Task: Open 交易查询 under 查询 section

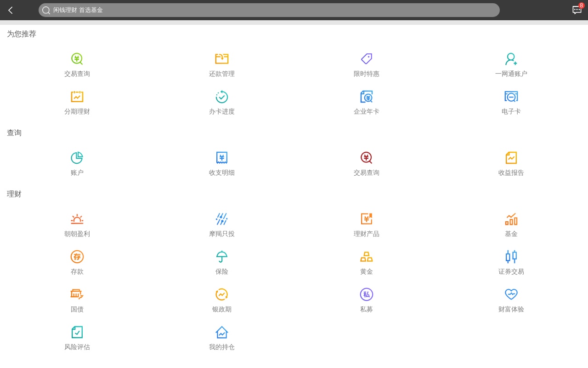Action: point(367,158)
